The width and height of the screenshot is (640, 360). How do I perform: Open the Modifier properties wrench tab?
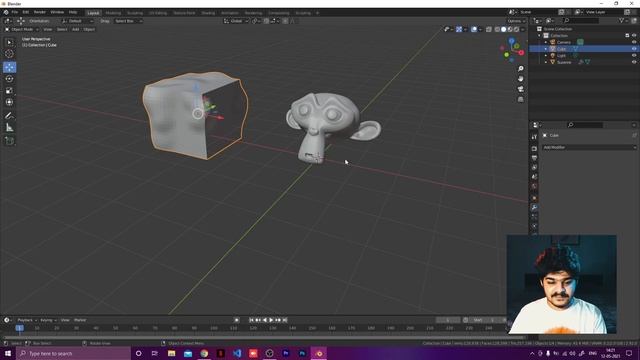click(x=534, y=207)
